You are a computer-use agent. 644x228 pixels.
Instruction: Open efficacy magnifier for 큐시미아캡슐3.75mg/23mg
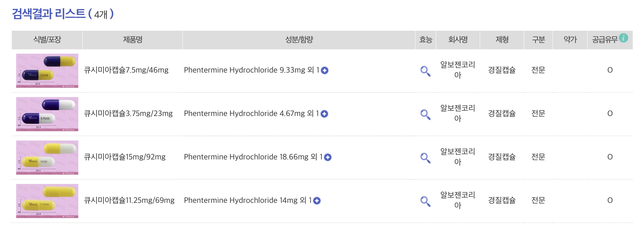point(425,114)
